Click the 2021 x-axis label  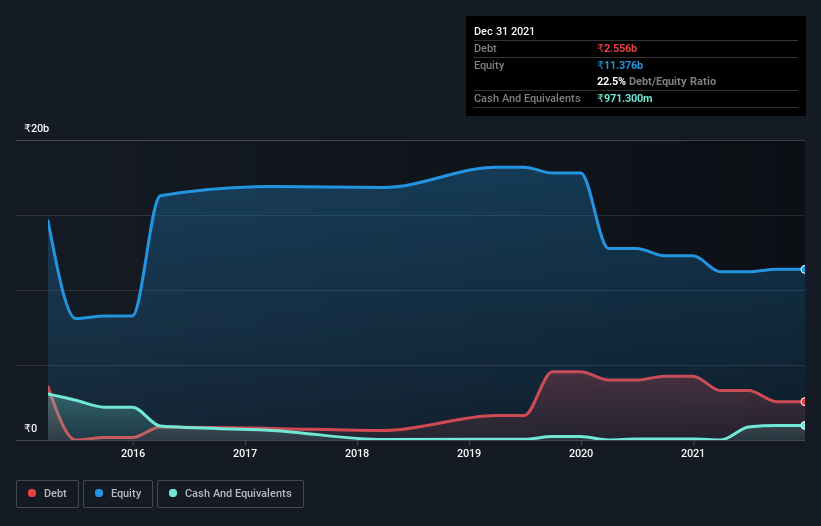coord(693,453)
